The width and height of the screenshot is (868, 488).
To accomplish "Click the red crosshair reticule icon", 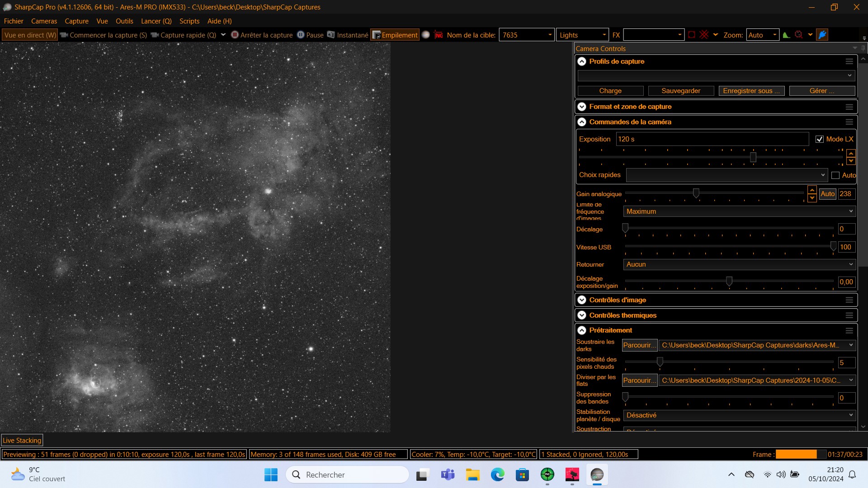I will point(704,35).
